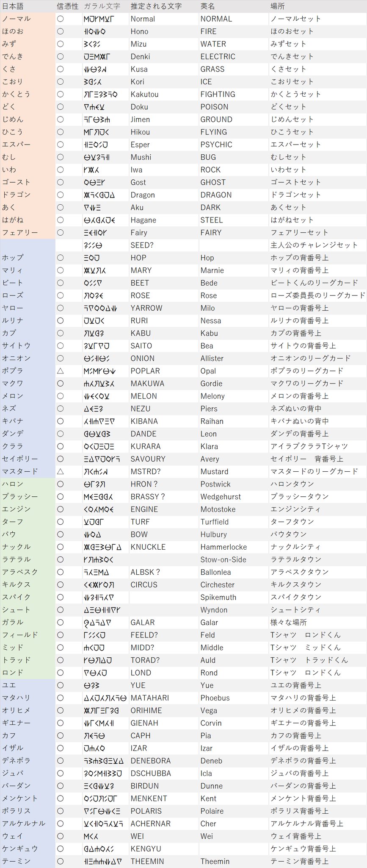Select the circle mark for ホップ

pyautogui.click(x=60, y=258)
